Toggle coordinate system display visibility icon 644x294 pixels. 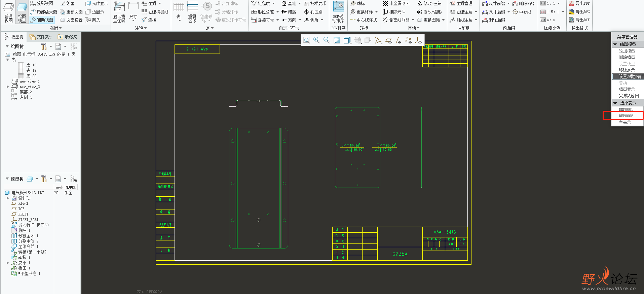coord(418,40)
